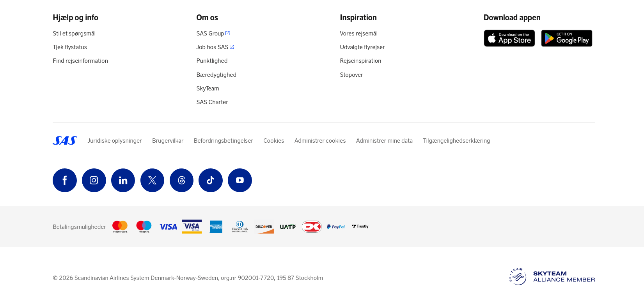Select Administrer cookies in footer
The height and width of the screenshot is (299, 644).
tap(320, 141)
